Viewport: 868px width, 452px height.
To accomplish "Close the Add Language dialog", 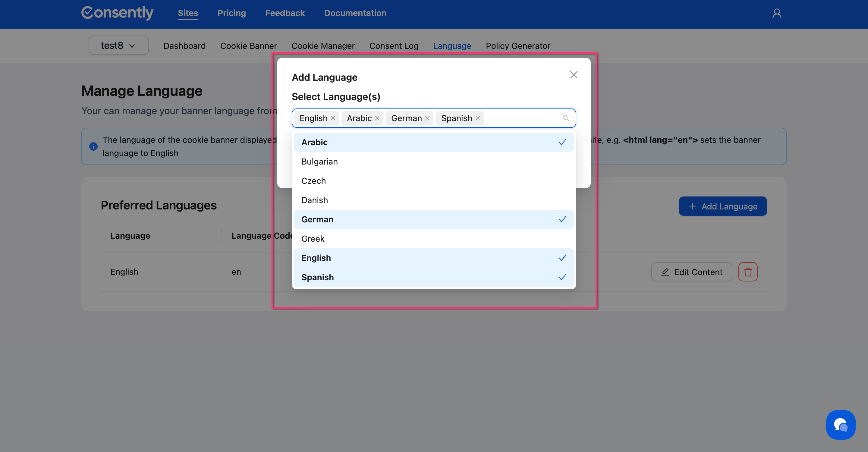I will [x=574, y=75].
